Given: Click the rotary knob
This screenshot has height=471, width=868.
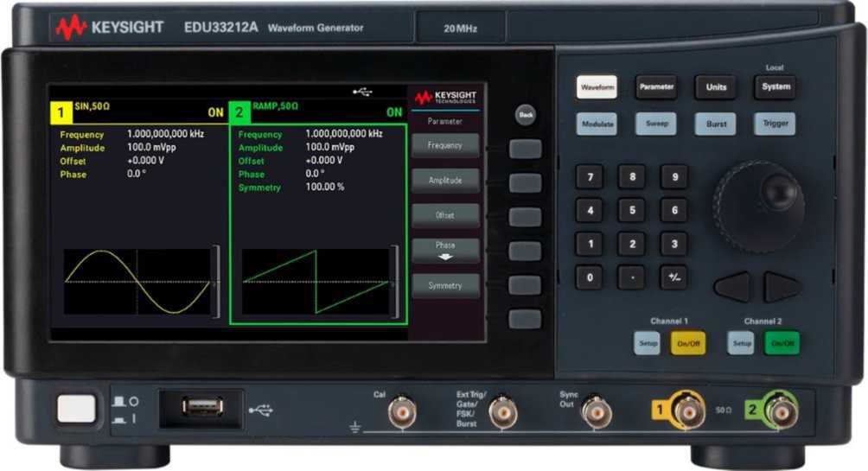Looking at the screenshot, I should (760, 207).
